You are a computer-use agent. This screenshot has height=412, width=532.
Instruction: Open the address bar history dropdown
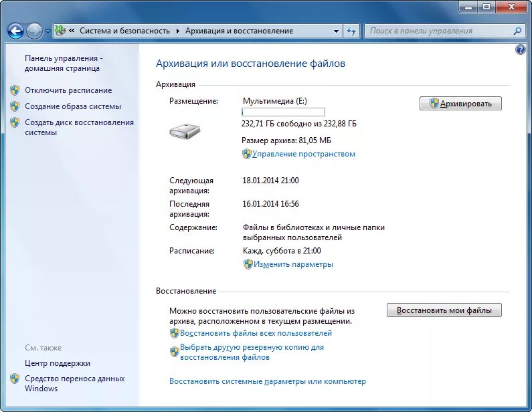click(336, 31)
